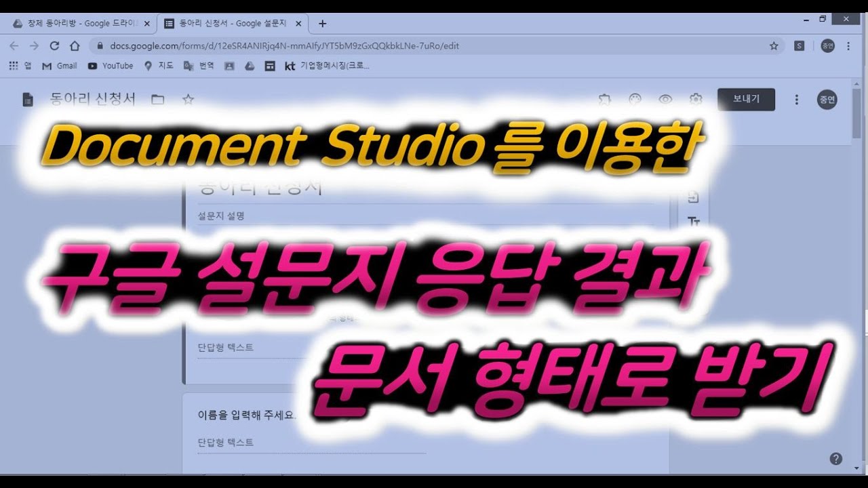The width and height of the screenshot is (868, 488).
Task: Click the 보내기 send button
Action: point(746,100)
